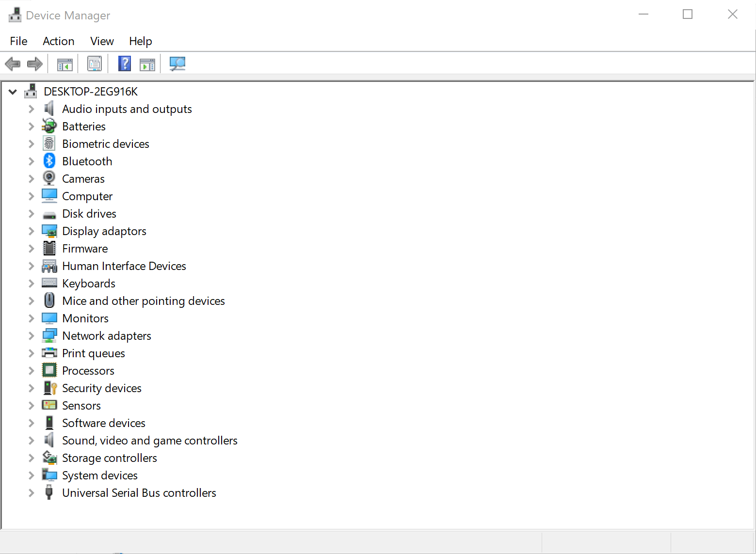This screenshot has width=756, height=554.
Task: Close the Device Manager window
Action: pos(733,14)
